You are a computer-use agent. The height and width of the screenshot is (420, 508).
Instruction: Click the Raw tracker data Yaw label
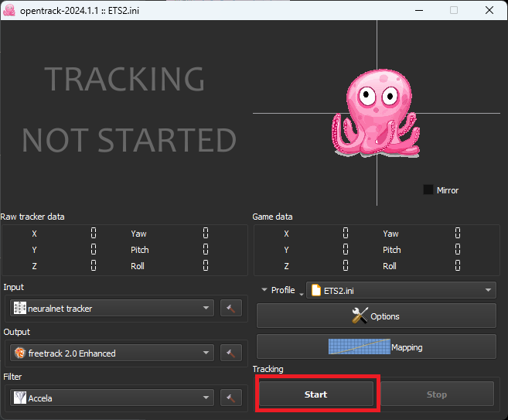[x=138, y=234]
